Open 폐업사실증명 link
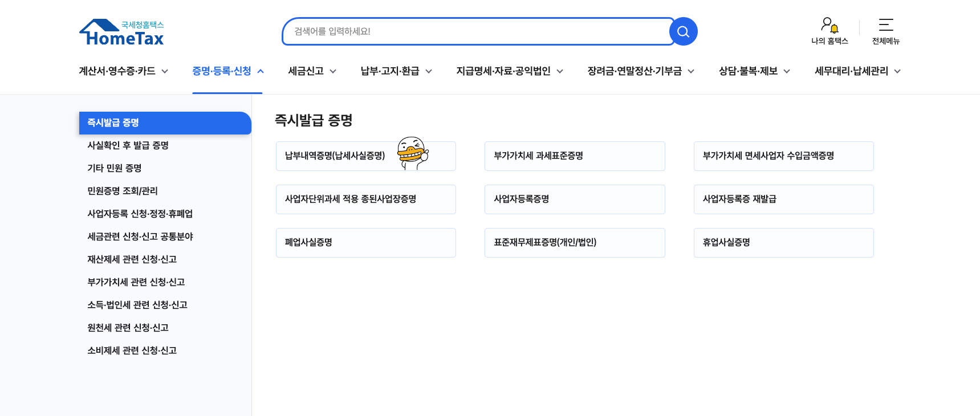Viewport: 980px width, 416px height. (x=366, y=243)
